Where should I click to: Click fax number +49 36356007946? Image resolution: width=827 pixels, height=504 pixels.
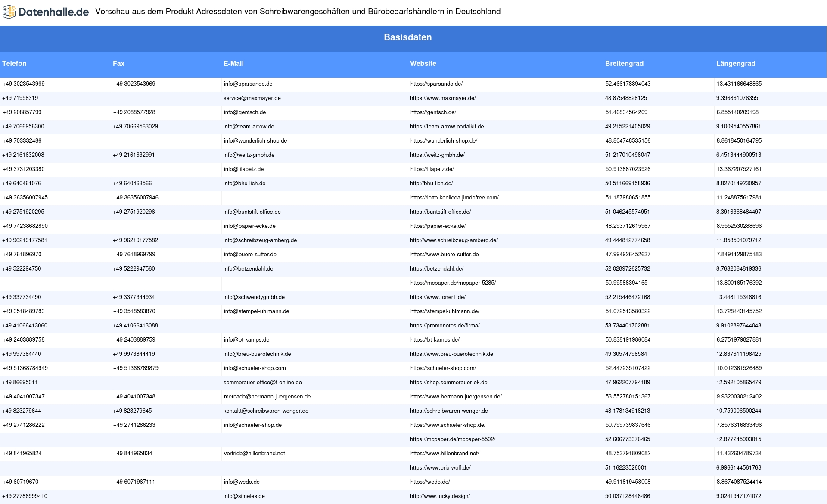pyautogui.click(x=136, y=198)
